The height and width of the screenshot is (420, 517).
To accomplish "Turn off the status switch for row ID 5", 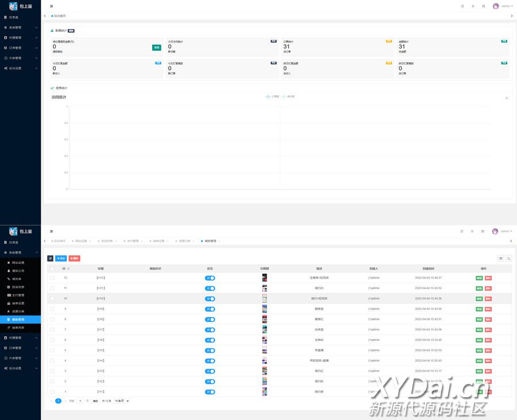I will pyautogui.click(x=210, y=350).
